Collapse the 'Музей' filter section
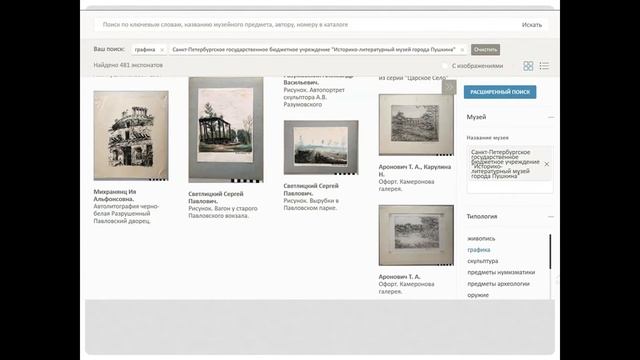 [551, 117]
